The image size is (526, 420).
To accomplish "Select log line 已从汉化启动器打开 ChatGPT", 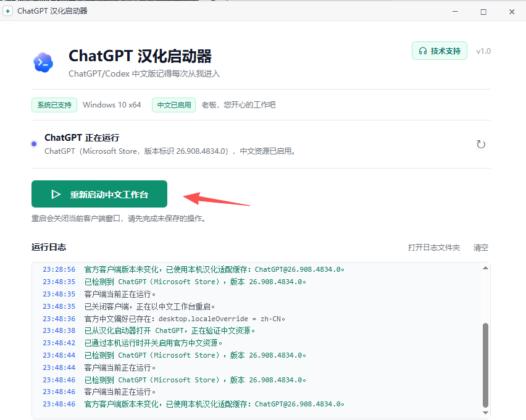I will [x=149, y=330].
